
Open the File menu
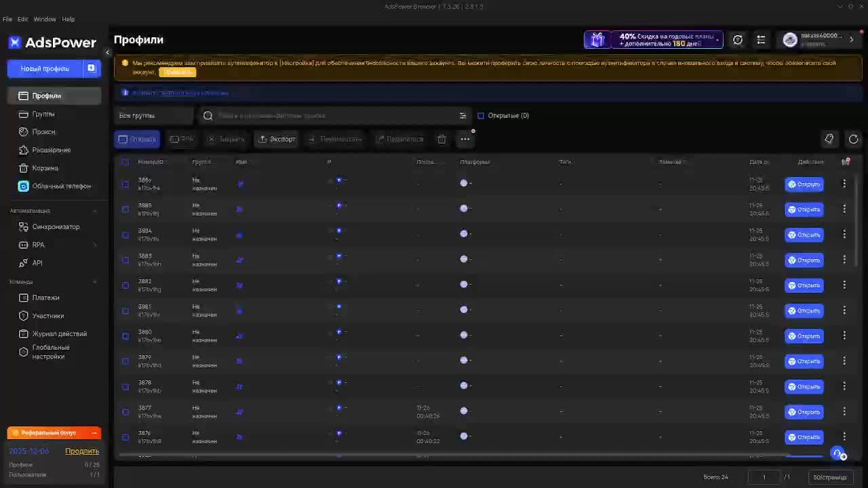[7, 19]
